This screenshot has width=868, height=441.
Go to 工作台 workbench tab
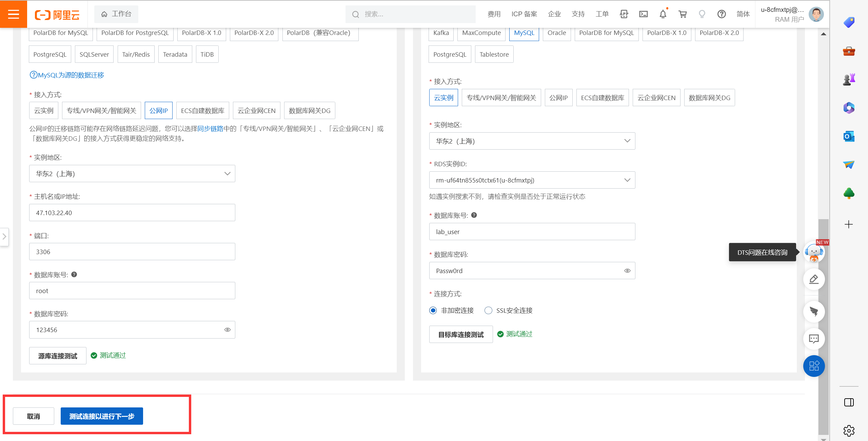pos(116,14)
